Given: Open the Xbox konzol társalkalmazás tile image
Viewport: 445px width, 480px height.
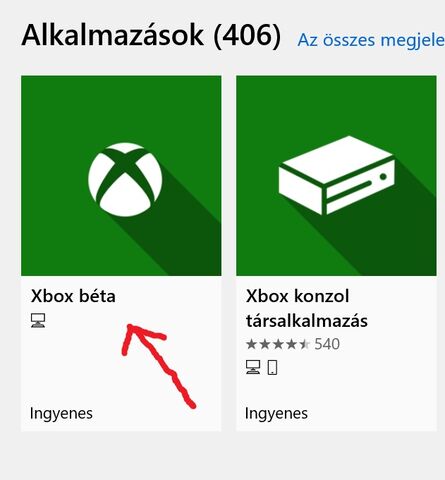Looking at the screenshot, I should (x=336, y=176).
